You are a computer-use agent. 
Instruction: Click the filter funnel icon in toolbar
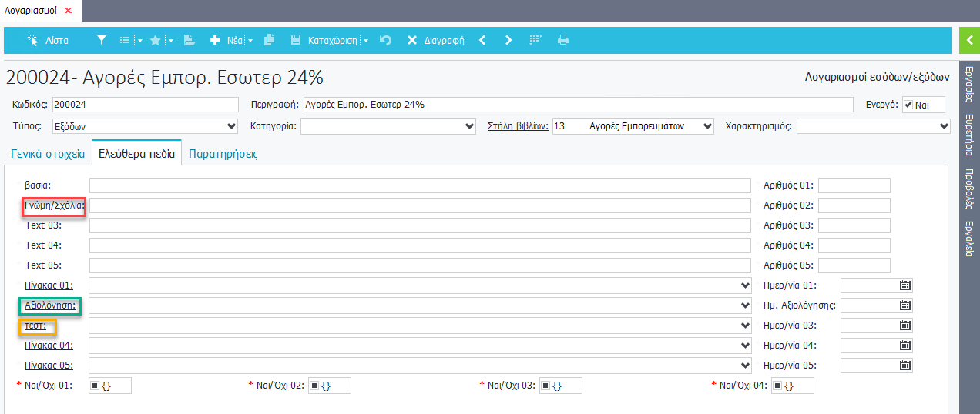[101, 40]
